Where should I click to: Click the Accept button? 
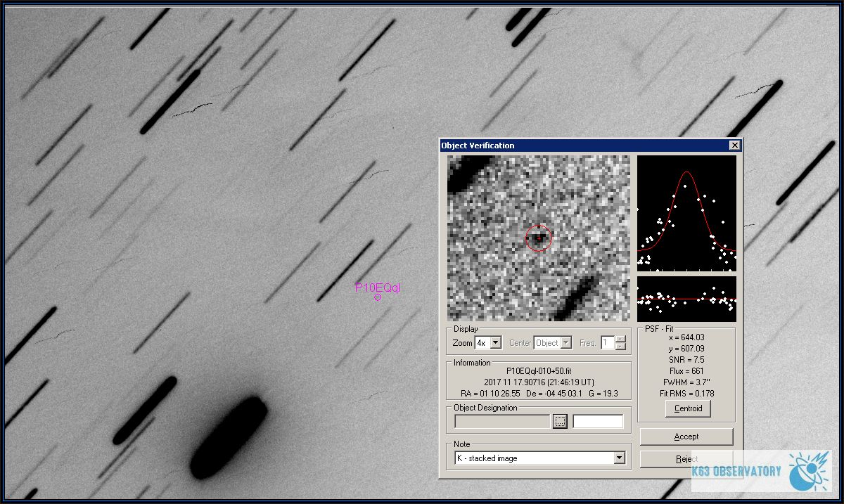click(686, 437)
